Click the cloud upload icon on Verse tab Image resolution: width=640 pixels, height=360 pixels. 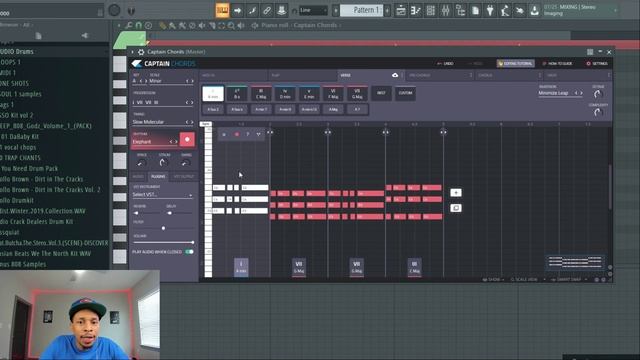click(x=395, y=75)
